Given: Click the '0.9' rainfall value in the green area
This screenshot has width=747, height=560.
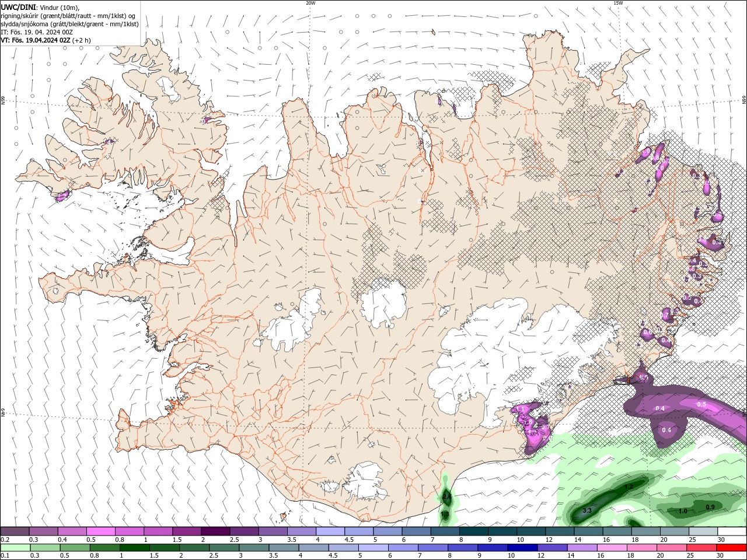Looking at the screenshot, I should coord(710,507).
